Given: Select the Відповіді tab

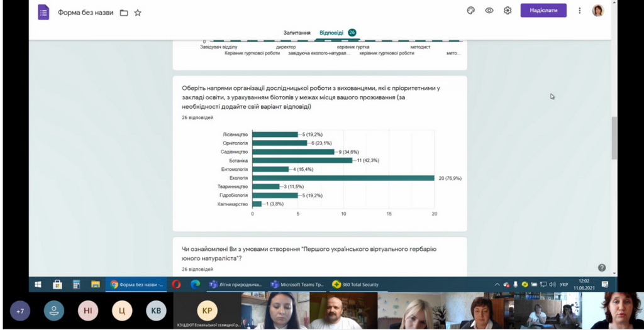Looking at the screenshot, I should click(x=331, y=33).
